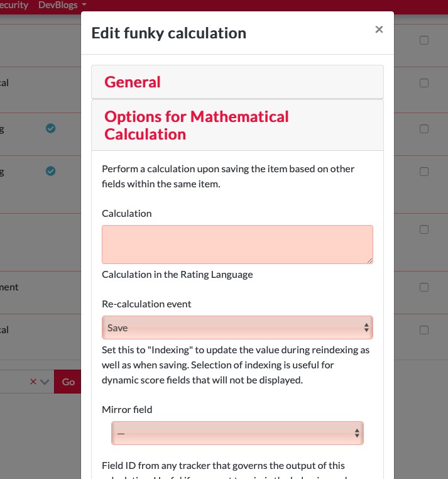Click the Calculation textarea resize handle
This screenshot has width=448, height=479.
click(x=369, y=260)
